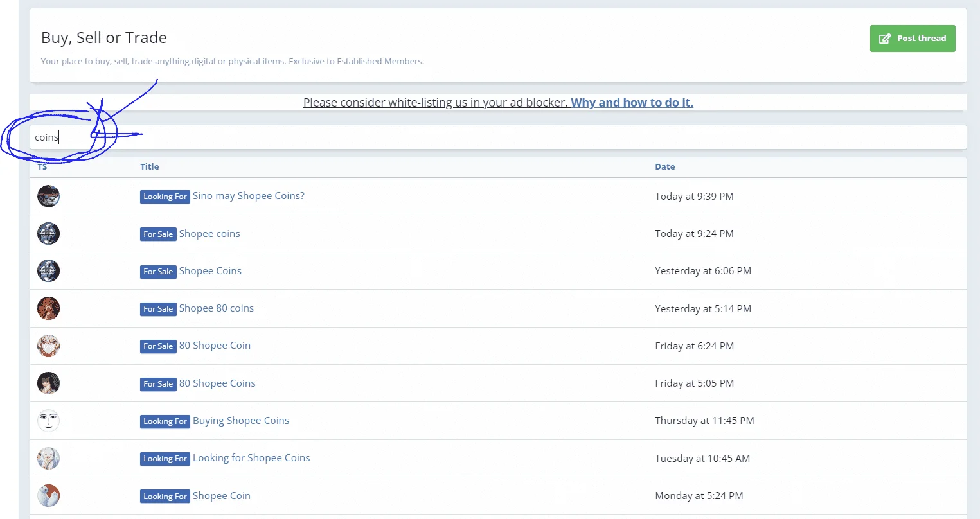
Task: Open avatar of 'Sino may Shopee Coins?' poster
Action: coord(48,196)
